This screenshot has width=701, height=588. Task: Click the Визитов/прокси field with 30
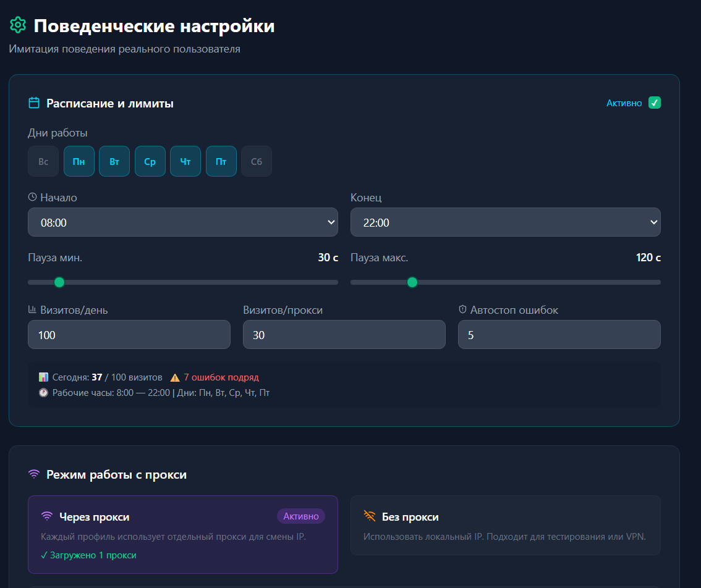344,334
